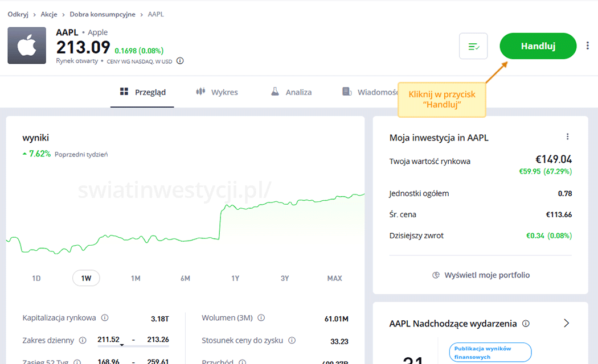Select the 1D chart range

36,278
